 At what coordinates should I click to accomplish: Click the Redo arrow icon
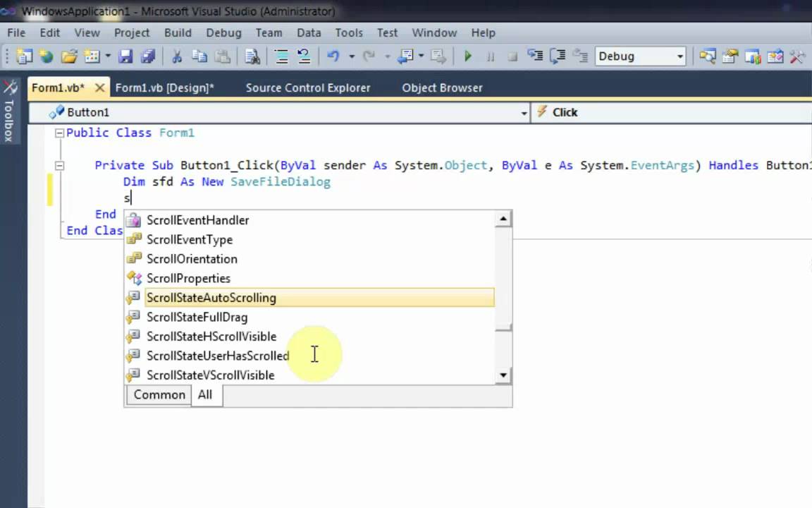point(369,56)
